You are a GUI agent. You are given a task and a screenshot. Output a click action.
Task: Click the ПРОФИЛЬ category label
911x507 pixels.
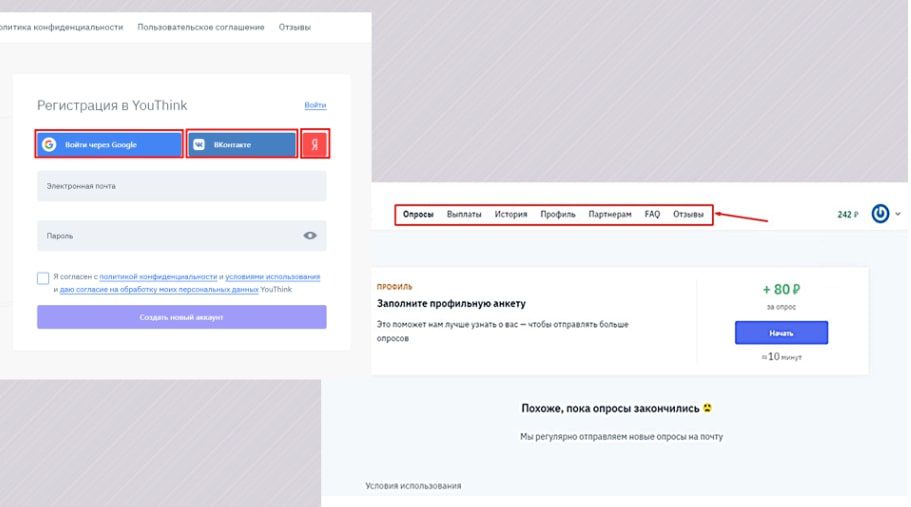394,287
